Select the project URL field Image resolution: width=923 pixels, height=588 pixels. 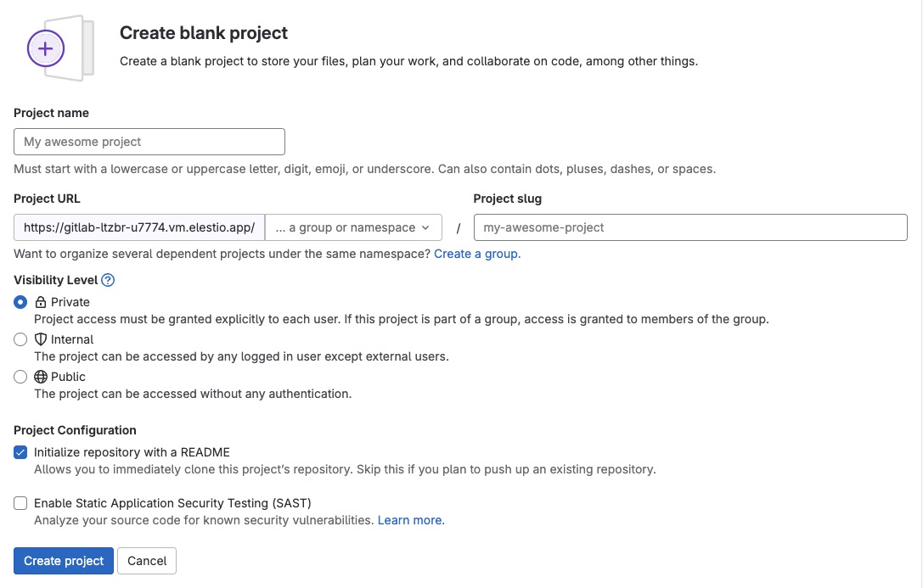tap(138, 227)
